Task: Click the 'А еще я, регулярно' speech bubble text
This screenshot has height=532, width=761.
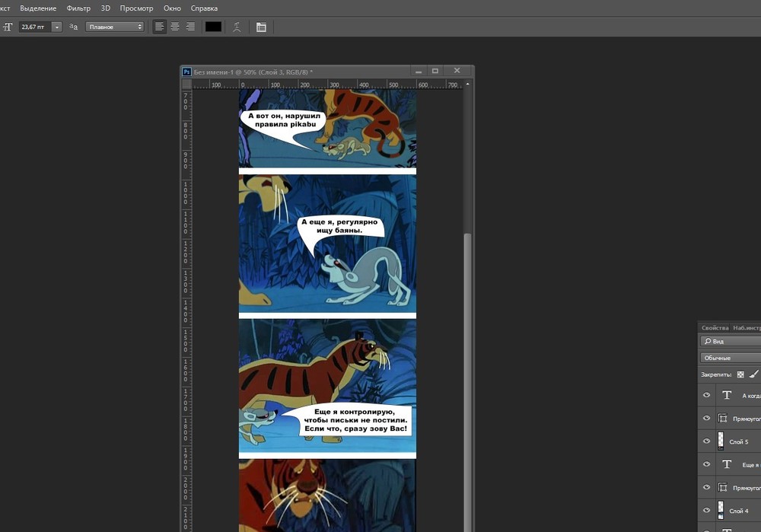Action: pos(339,226)
